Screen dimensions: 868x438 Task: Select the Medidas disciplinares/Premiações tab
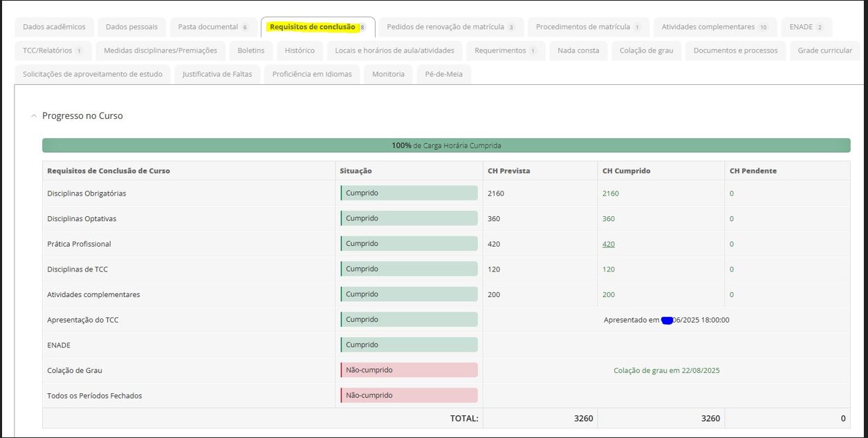pos(160,50)
